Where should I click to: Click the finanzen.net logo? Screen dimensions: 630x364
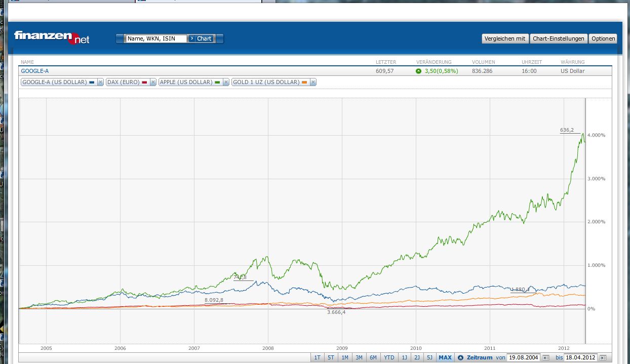[x=52, y=37]
